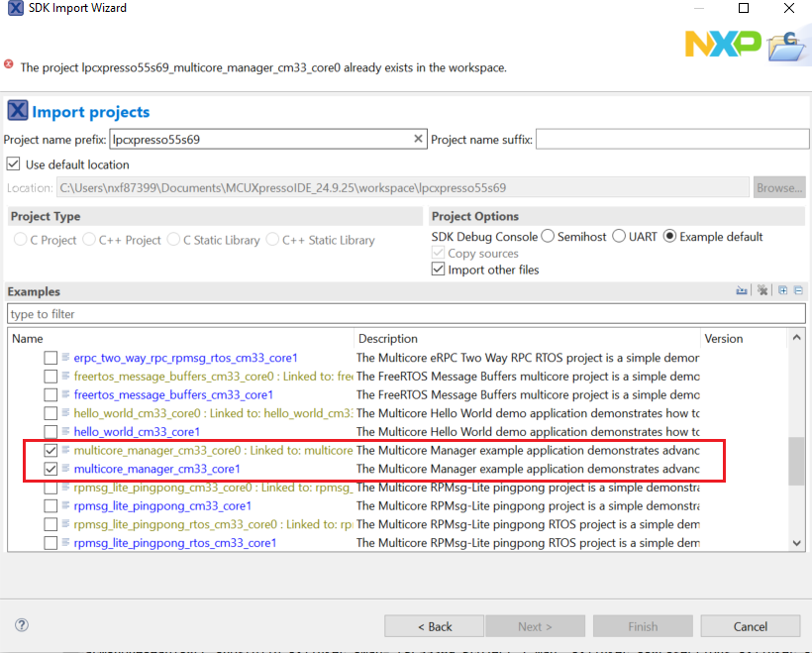Check freertos_message_buffers_cm33_core1 example
Image resolution: width=812 pixels, height=653 pixels.
coord(51,395)
